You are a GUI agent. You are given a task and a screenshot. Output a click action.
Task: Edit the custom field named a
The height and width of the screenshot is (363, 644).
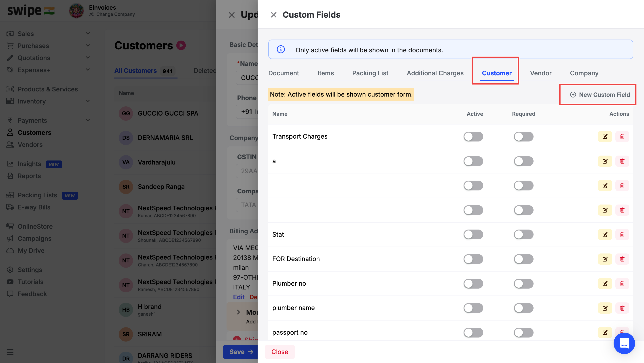pos(605,161)
